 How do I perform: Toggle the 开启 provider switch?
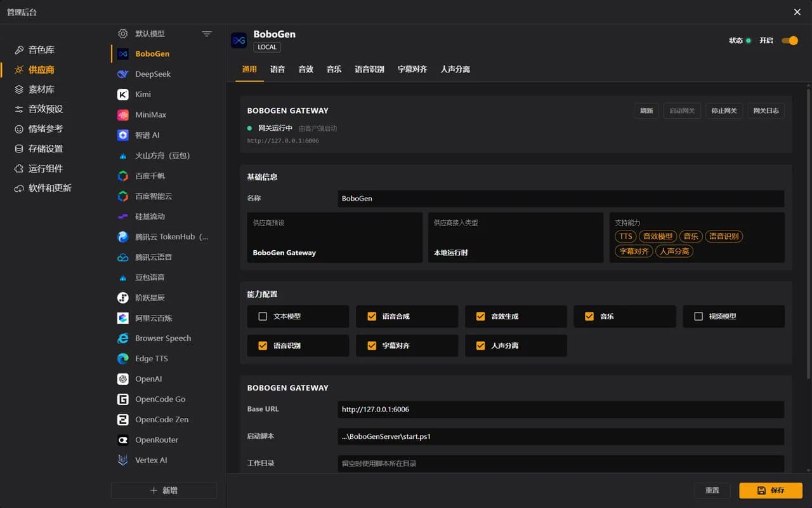click(x=790, y=41)
